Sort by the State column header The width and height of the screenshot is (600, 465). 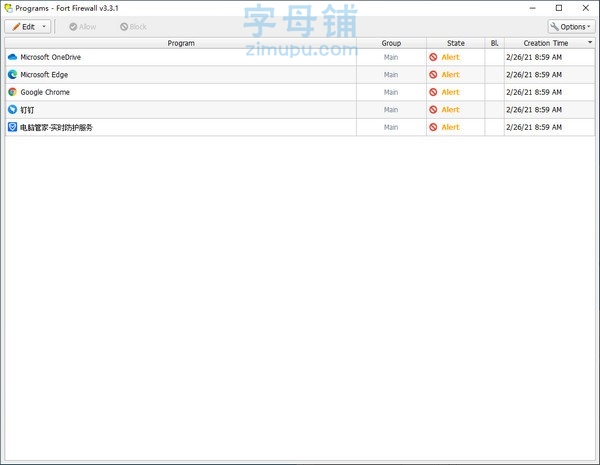pyautogui.click(x=455, y=43)
